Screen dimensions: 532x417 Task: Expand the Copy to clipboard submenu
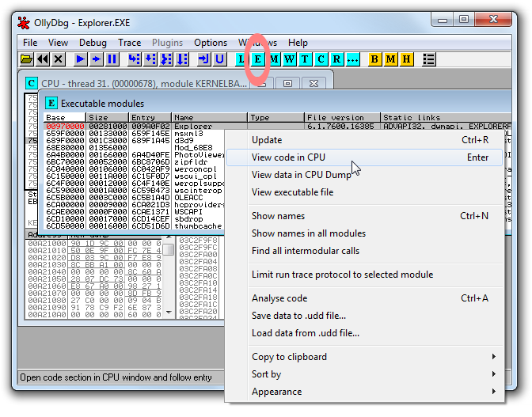pyautogui.click(x=364, y=357)
